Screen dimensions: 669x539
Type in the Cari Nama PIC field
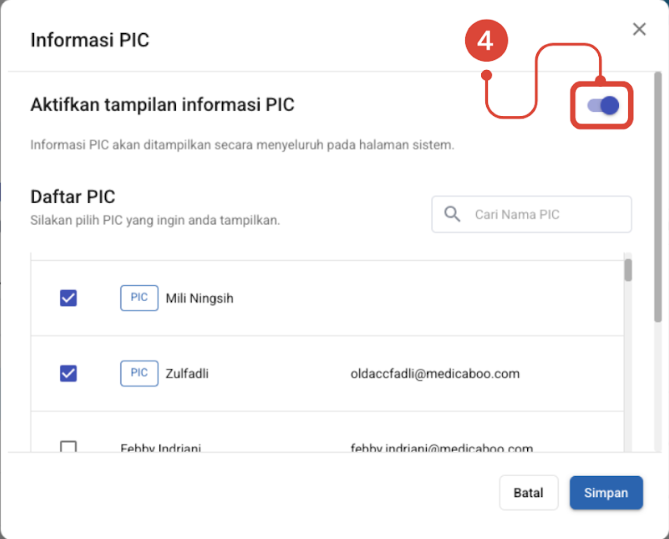tap(545, 214)
